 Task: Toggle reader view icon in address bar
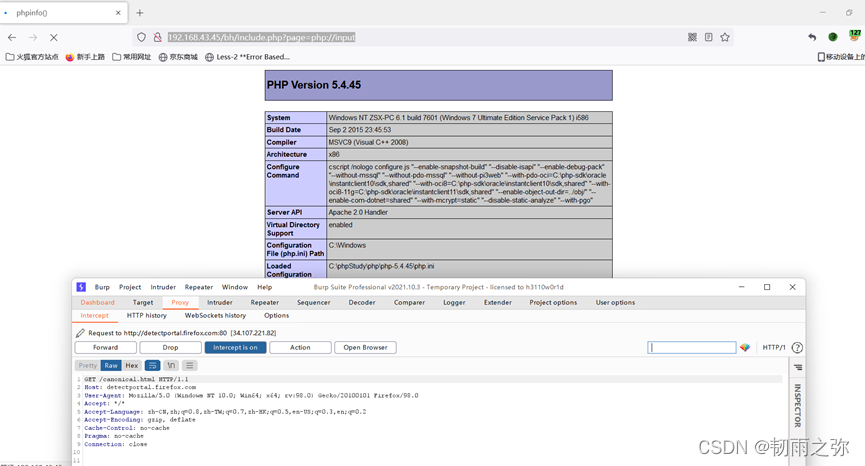coord(708,37)
